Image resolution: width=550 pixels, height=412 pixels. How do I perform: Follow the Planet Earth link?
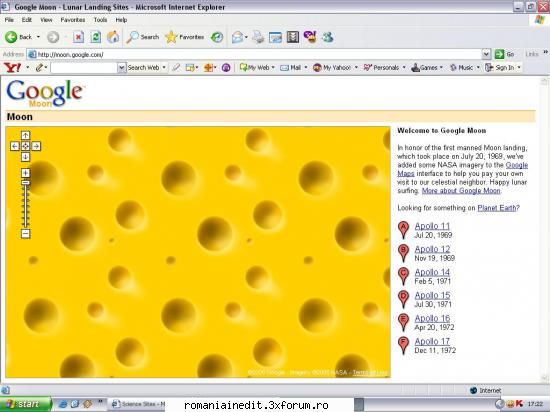[x=497, y=208]
